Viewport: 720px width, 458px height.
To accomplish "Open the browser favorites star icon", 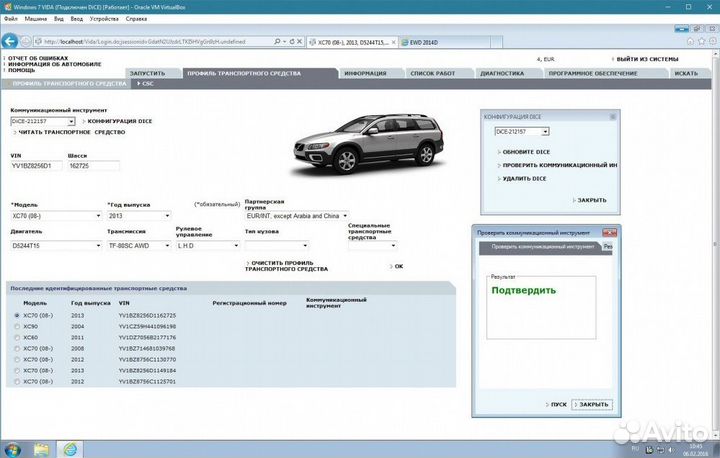I will pyautogui.click(x=702, y=41).
